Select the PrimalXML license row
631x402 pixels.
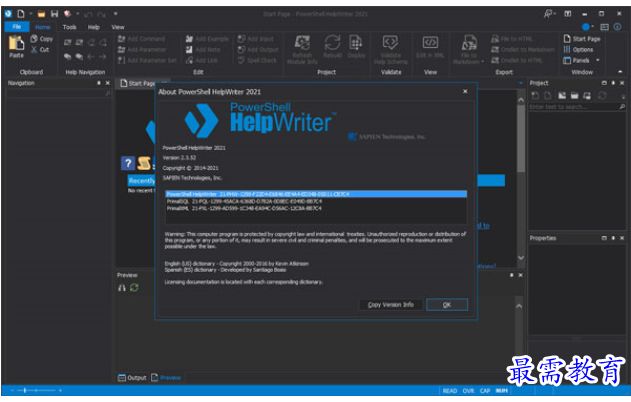pos(316,208)
